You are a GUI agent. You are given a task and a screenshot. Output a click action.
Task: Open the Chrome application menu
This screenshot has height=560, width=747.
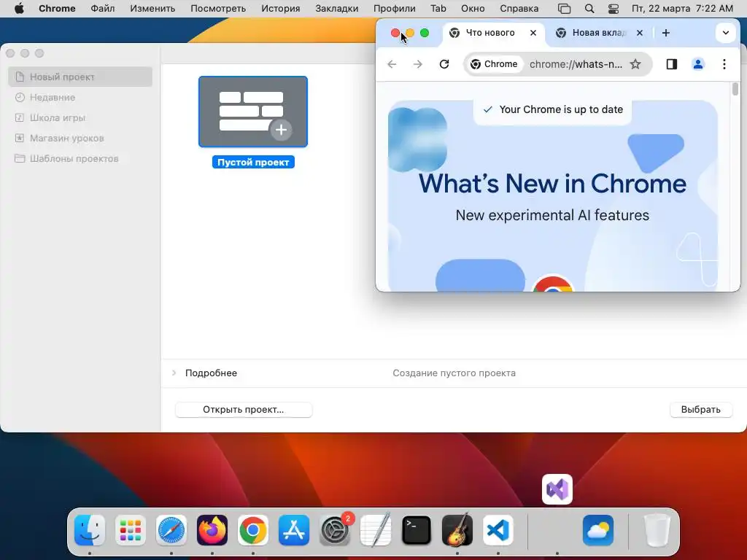pyautogui.click(x=57, y=9)
